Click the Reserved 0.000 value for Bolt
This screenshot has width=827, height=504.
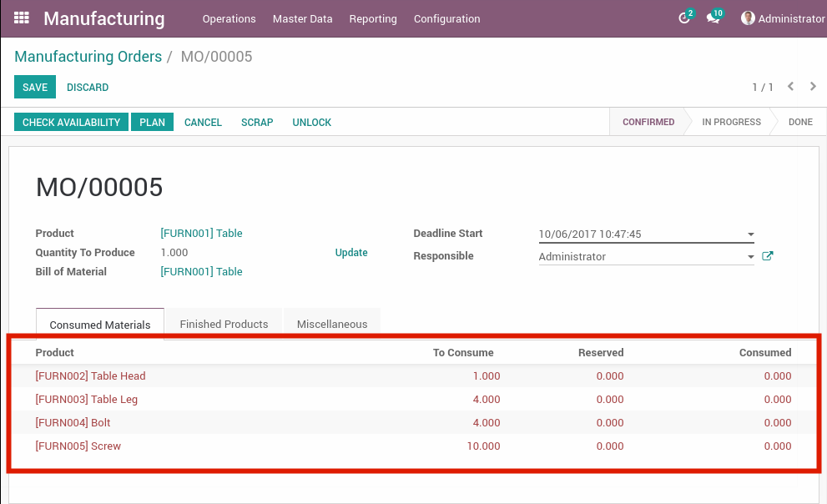610,423
